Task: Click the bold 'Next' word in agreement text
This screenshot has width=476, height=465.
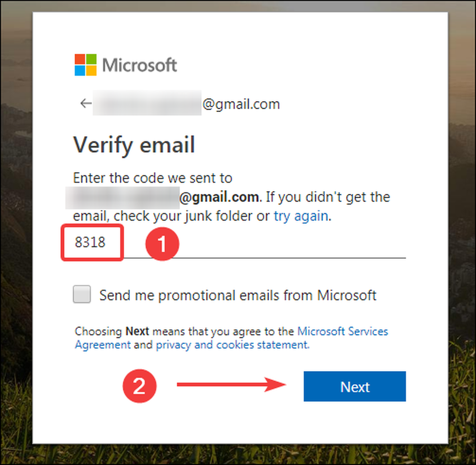Action: pos(137,331)
